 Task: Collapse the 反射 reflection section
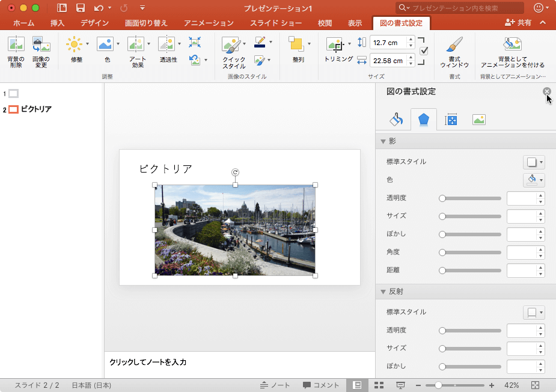pyautogui.click(x=383, y=292)
